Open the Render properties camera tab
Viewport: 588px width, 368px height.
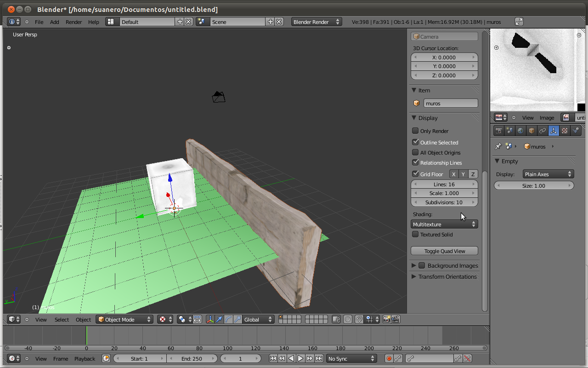click(x=498, y=131)
